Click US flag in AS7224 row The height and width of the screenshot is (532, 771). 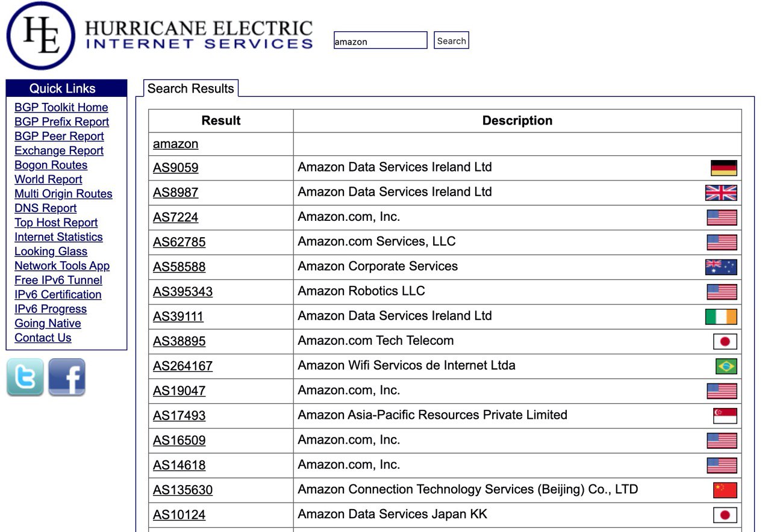coord(722,217)
